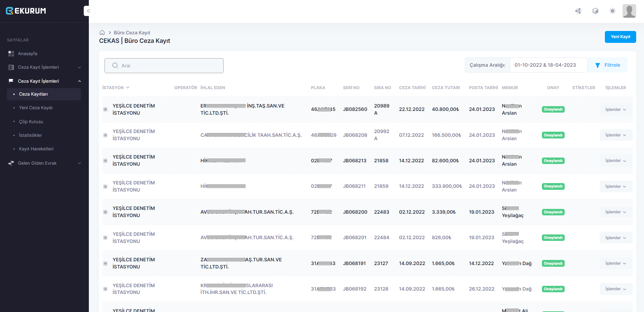Click the share nodes icon in header
Screen dimensions: 644x312
pos(578,11)
